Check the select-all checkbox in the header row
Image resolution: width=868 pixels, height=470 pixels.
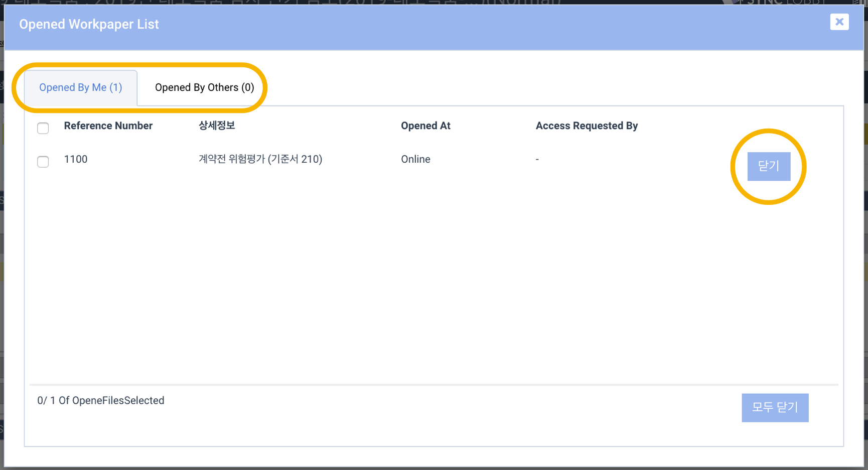tap(43, 128)
